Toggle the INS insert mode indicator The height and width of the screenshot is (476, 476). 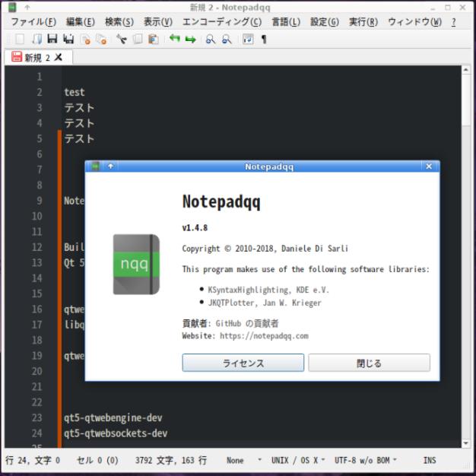(430, 461)
